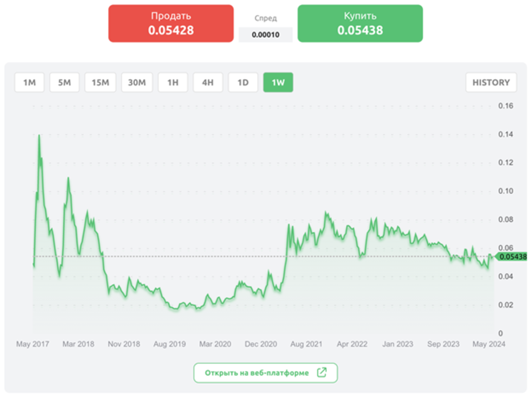Click the active 1W timeframe button

click(278, 82)
